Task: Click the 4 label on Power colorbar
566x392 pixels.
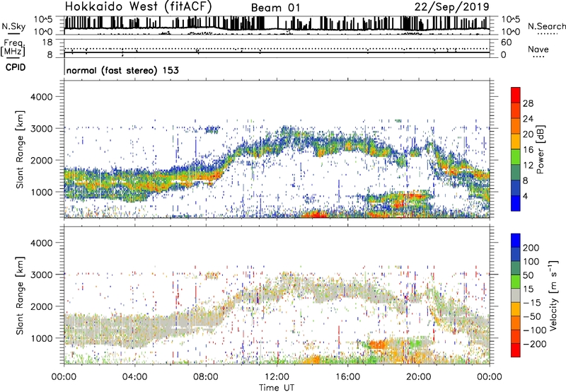Action: point(526,197)
